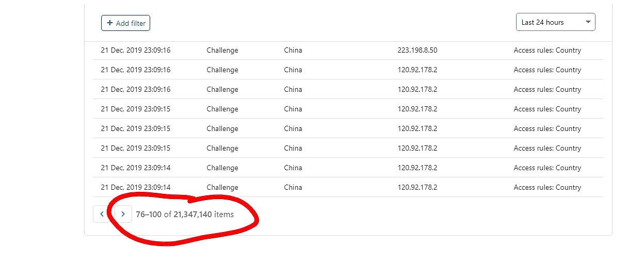Click the plus icon in Add filter
This screenshot has width=644, height=280.
point(110,23)
